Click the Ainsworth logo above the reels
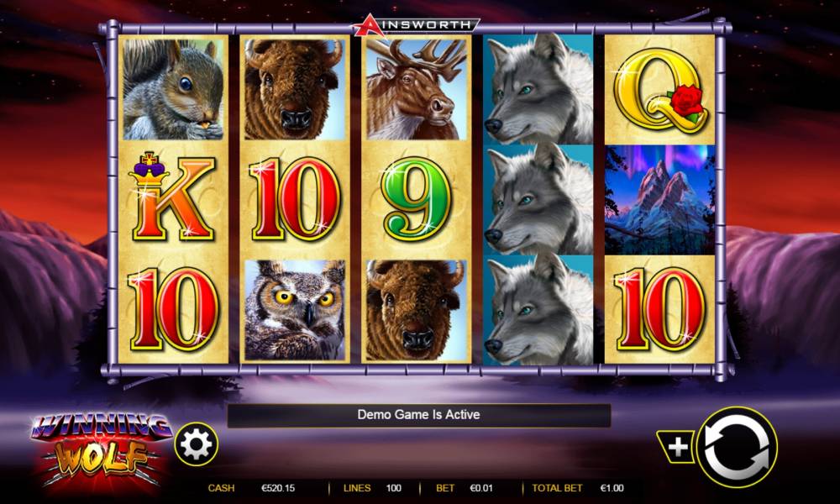This screenshot has width=840, height=504. tap(417, 25)
